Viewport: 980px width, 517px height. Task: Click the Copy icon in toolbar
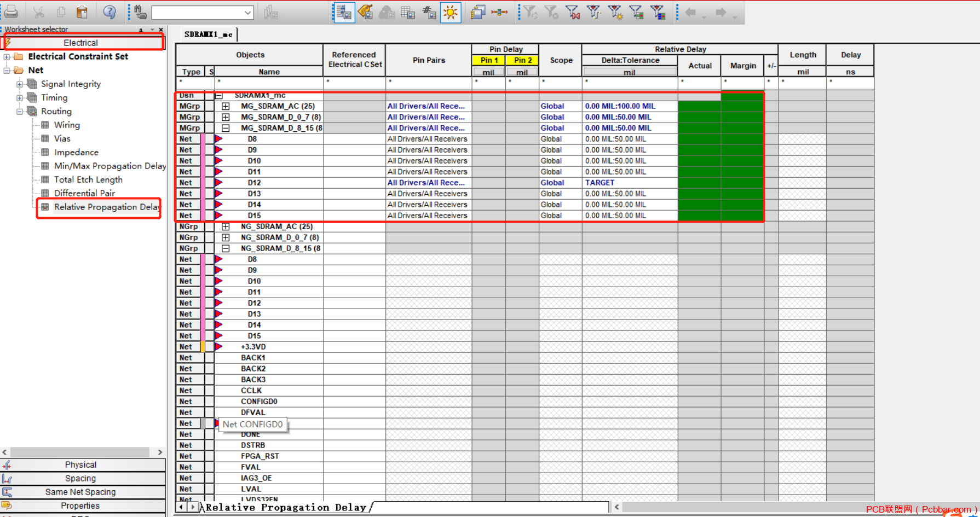coord(61,12)
